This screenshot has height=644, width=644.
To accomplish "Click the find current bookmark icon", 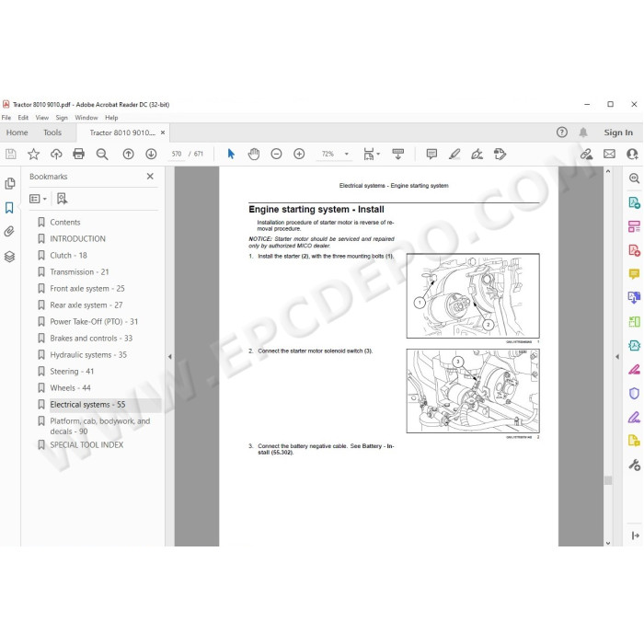I will click(x=62, y=199).
